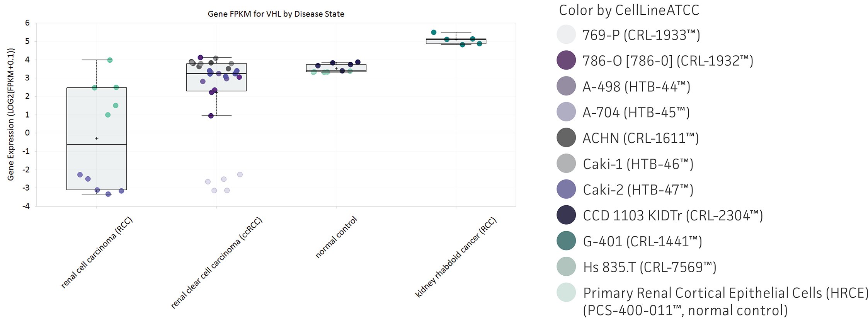Select the Caki-1 (HTB-46) legend swatch
The image size is (868, 319).
tap(566, 164)
